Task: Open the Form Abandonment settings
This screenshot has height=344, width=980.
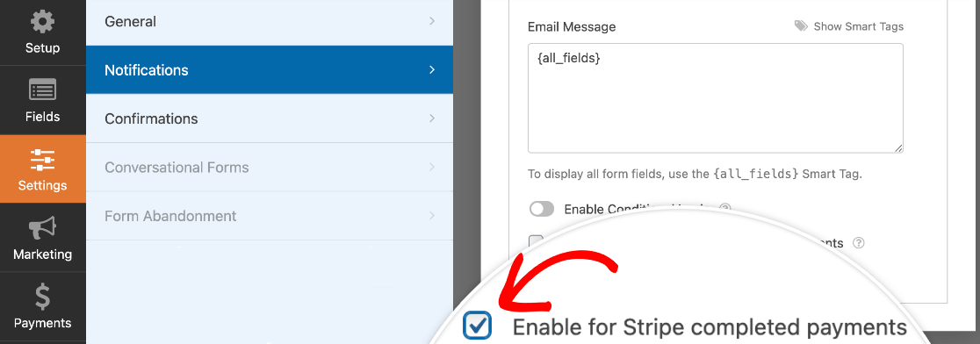Action: click(x=270, y=216)
